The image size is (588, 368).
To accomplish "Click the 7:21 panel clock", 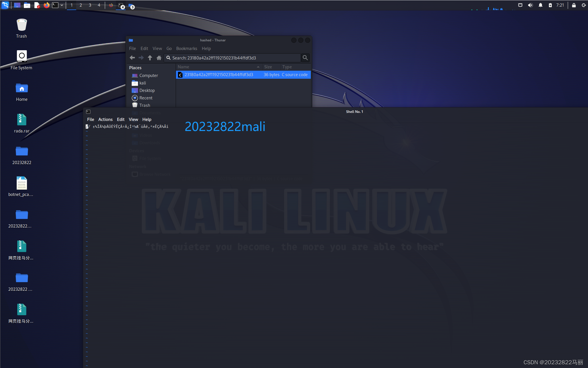I will pyautogui.click(x=560, y=5).
